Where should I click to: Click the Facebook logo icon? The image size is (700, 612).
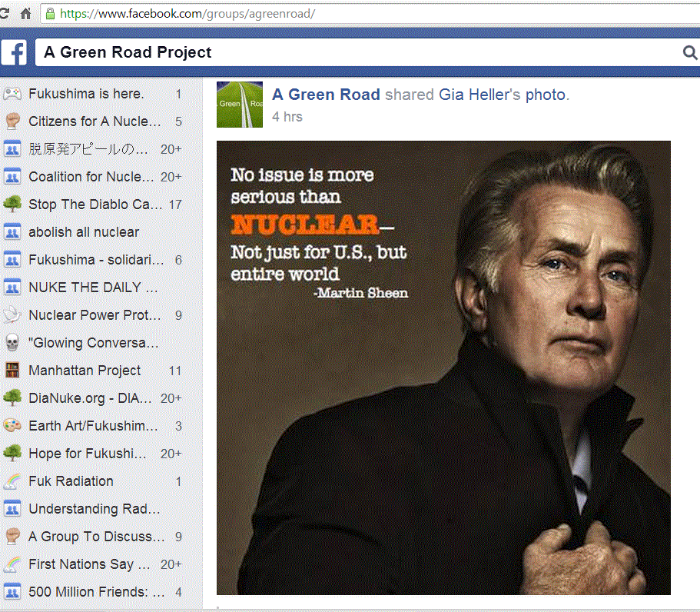[14, 52]
